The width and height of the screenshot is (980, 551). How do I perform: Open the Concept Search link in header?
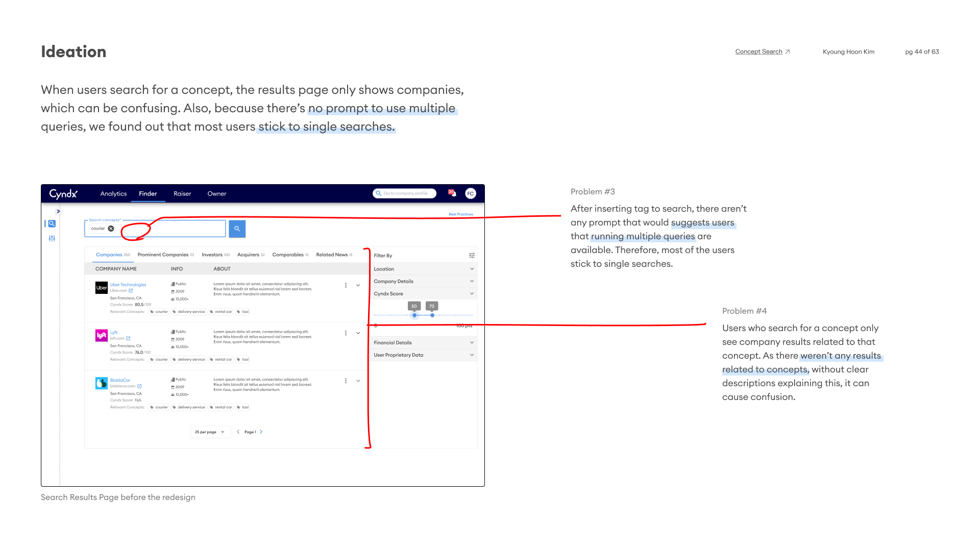tap(763, 52)
